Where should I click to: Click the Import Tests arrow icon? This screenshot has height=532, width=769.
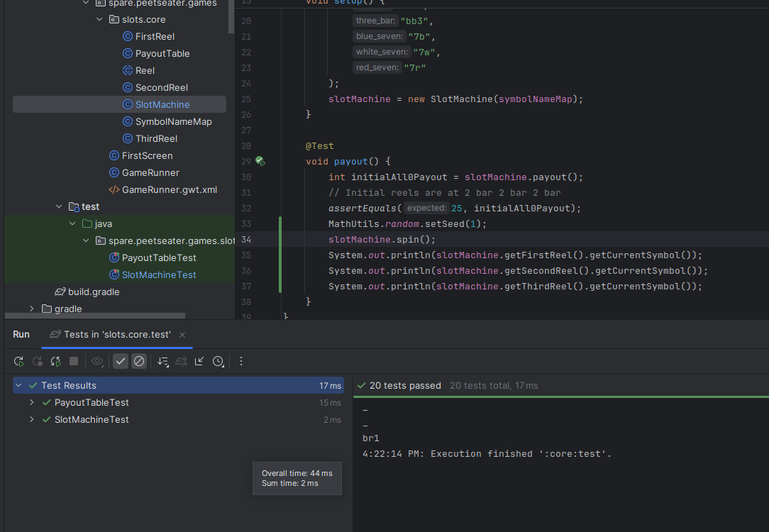tap(199, 362)
